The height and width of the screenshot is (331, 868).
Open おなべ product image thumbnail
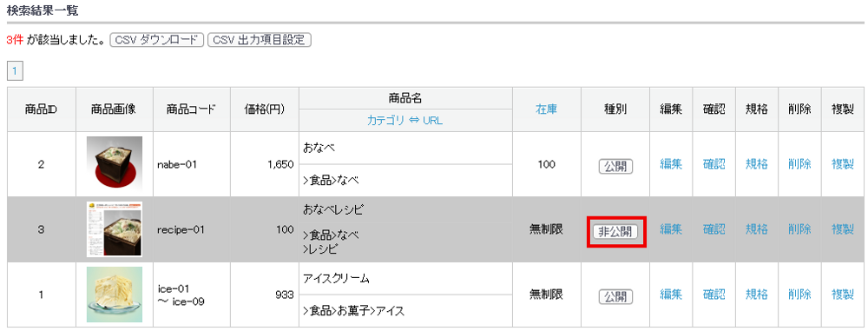click(x=115, y=164)
